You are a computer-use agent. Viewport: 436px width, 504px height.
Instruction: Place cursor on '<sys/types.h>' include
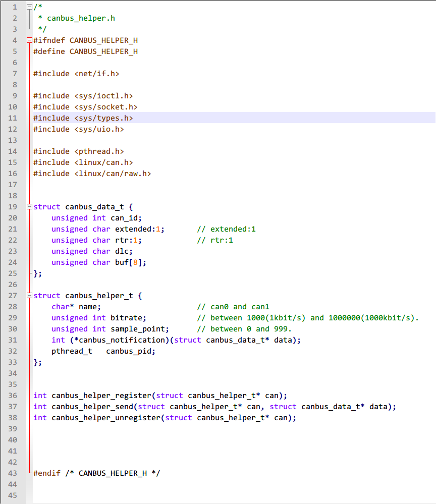click(x=103, y=118)
